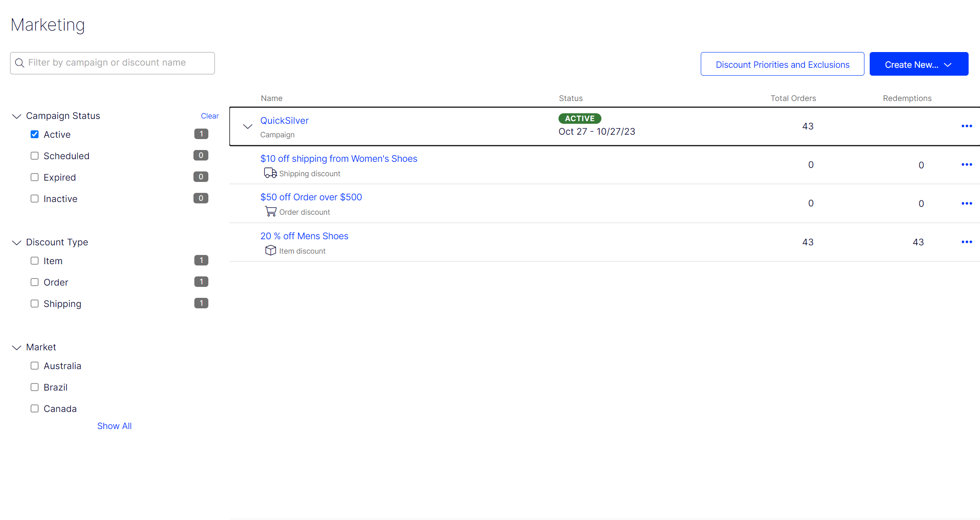Uncheck the Active campaign status filter
Viewport: 980px width, 520px height.
tap(35, 134)
